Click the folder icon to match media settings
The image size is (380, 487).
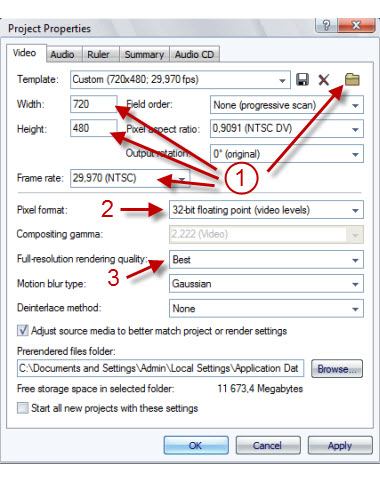click(x=352, y=80)
